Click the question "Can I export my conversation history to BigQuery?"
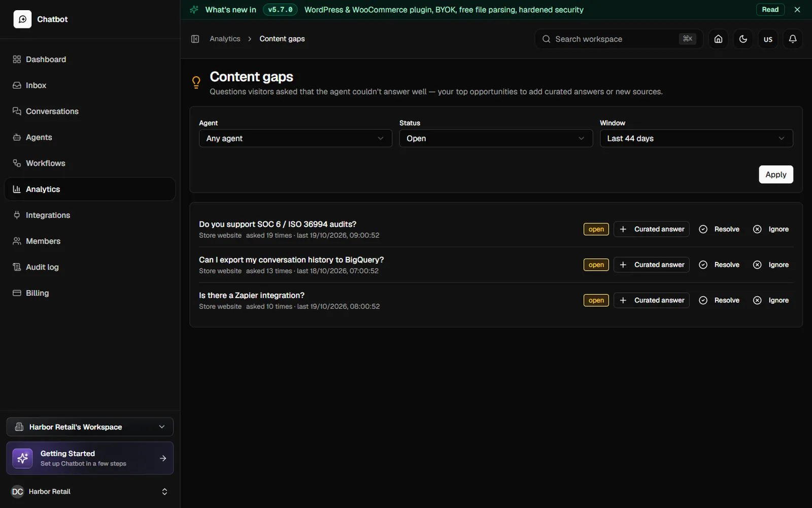 (x=291, y=260)
